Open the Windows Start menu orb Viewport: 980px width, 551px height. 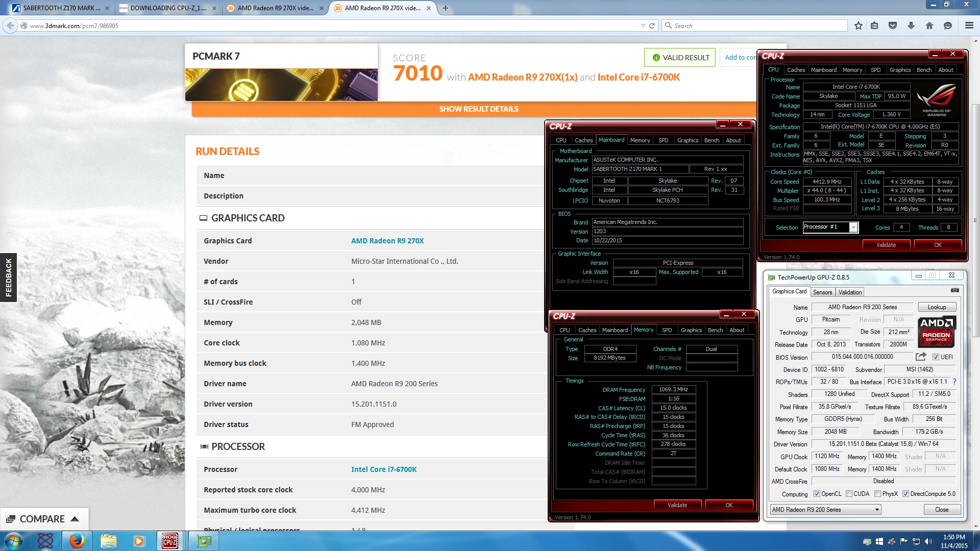[x=14, y=541]
